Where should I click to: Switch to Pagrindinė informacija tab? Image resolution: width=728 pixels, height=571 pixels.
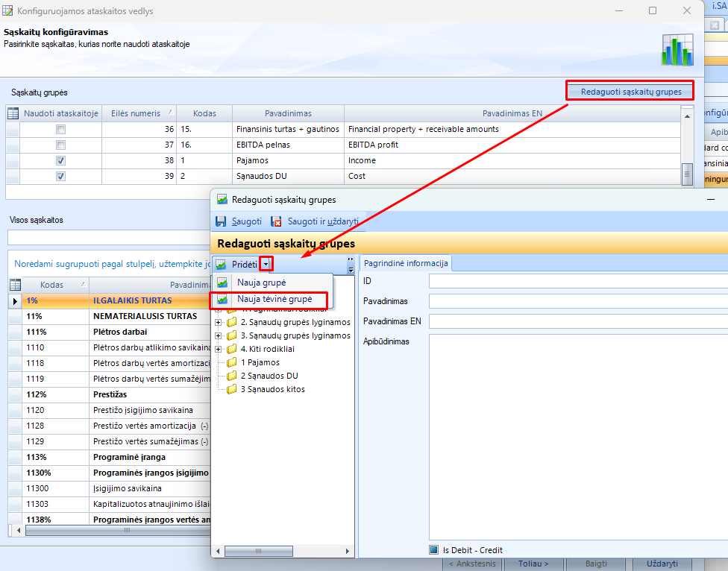(405, 263)
